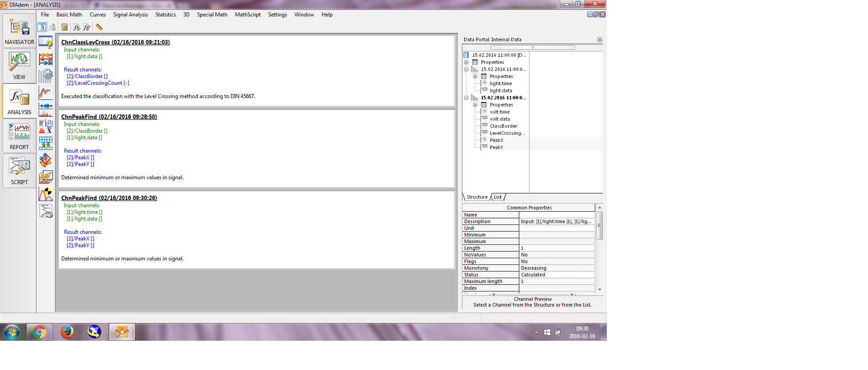Expand root Properties node in Data Portal
This screenshot has width=868, height=370.
[466, 62]
